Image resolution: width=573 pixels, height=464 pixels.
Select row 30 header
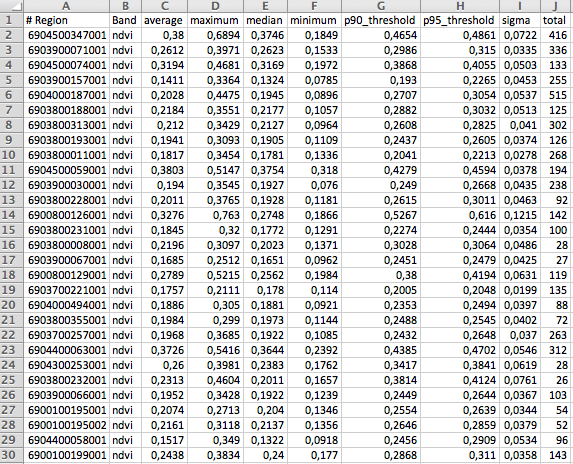coord(12,455)
